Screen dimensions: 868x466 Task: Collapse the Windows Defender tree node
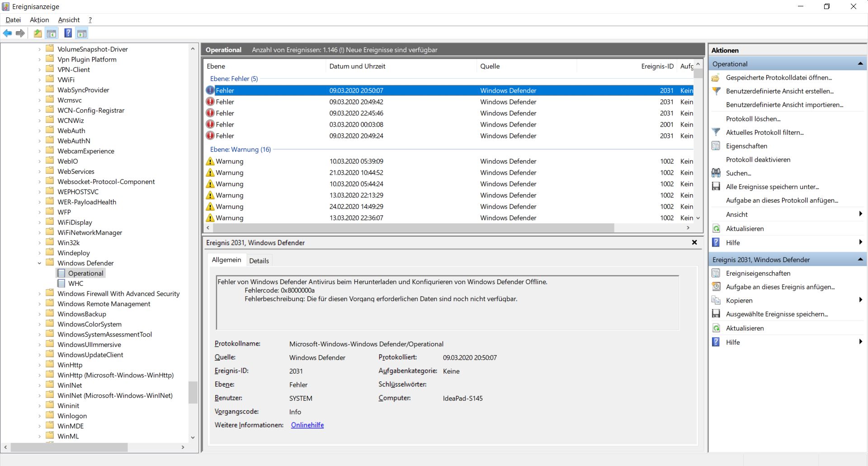pos(39,263)
